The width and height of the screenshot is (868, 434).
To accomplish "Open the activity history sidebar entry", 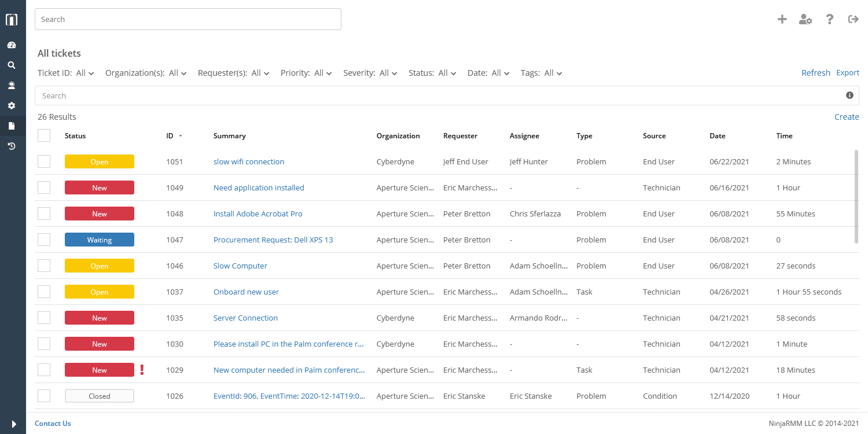I will (12, 146).
